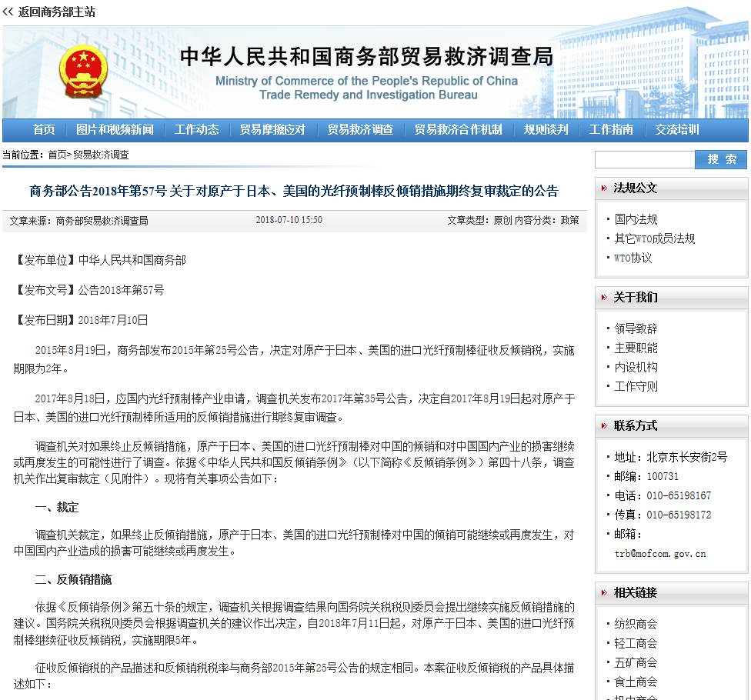Click the 【发布文号】公告2018年第57号 line
The image size is (751, 700).
(x=89, y=290)
